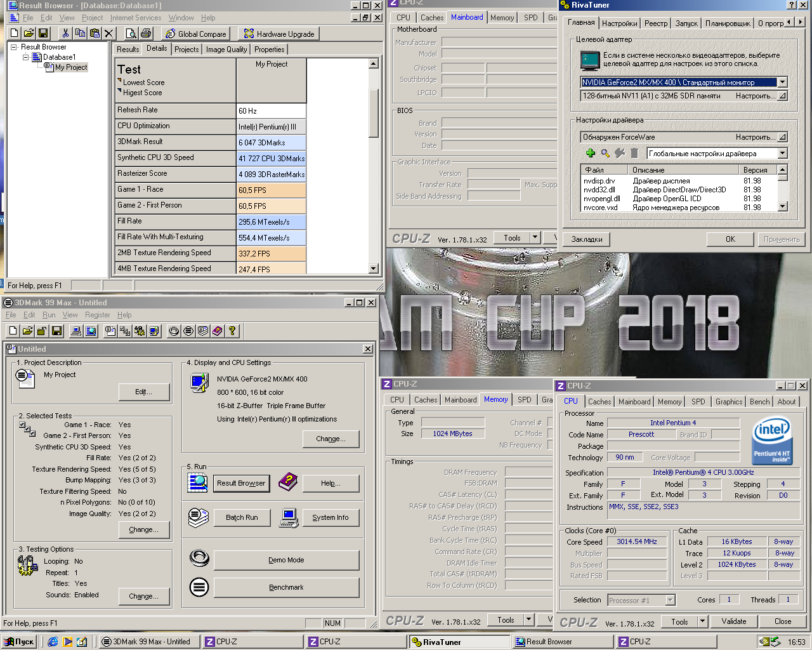812x650 pixels.
Task: Click scroll-down arrow of Result Browser details list
Action: coord(373,269)
